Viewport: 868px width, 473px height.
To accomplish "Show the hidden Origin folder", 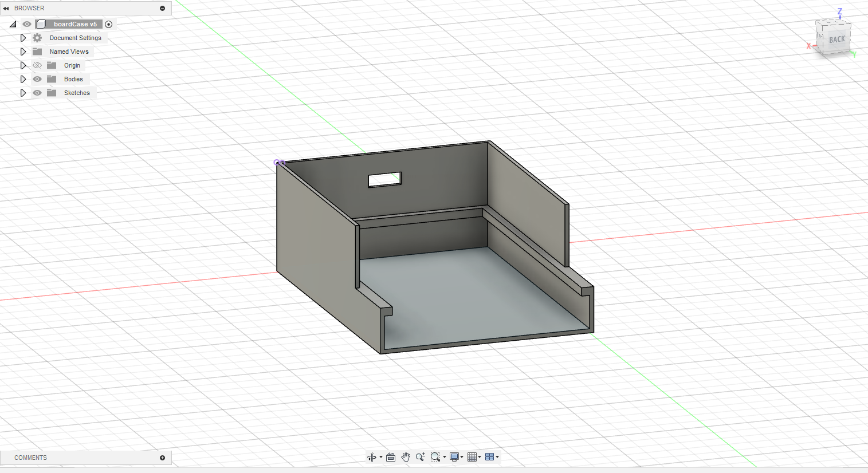I will coord(37,65).
